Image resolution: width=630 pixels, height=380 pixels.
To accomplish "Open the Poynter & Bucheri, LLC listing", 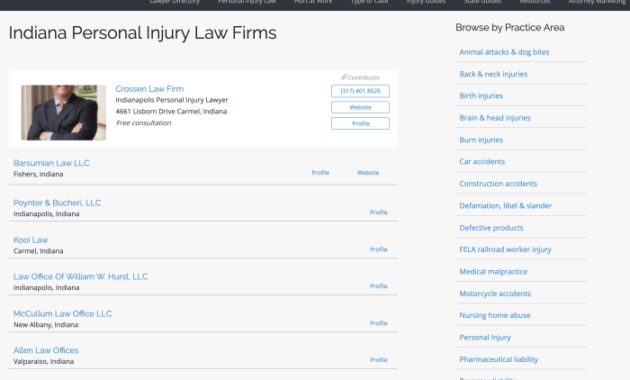I will 57,203.
